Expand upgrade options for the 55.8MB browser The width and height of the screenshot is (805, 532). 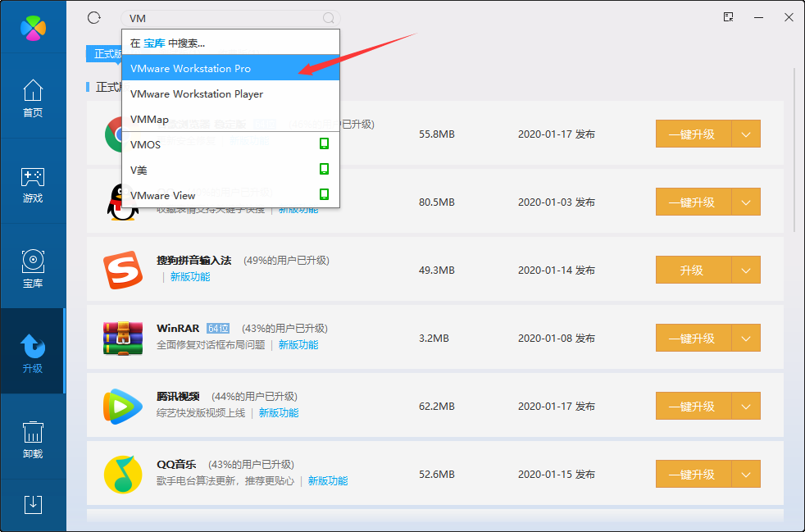pos(746,134)
